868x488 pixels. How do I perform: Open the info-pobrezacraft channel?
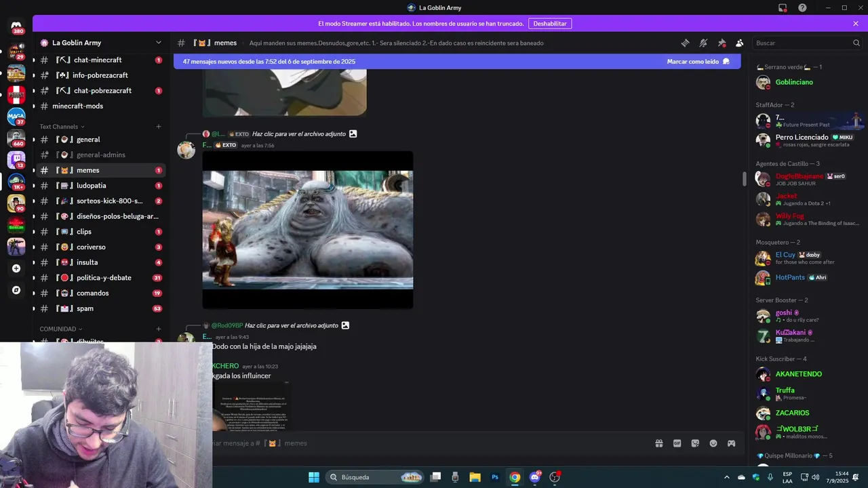100,75
